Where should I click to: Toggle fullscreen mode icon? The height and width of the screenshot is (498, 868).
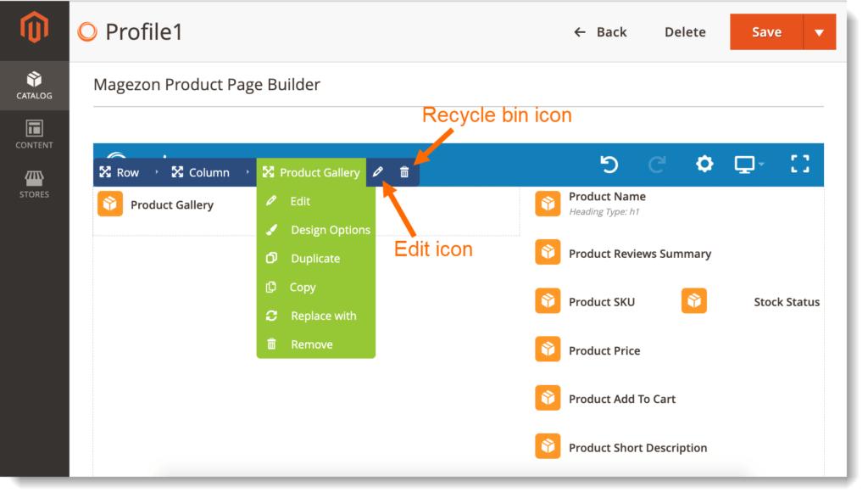[x=800, y=164]
